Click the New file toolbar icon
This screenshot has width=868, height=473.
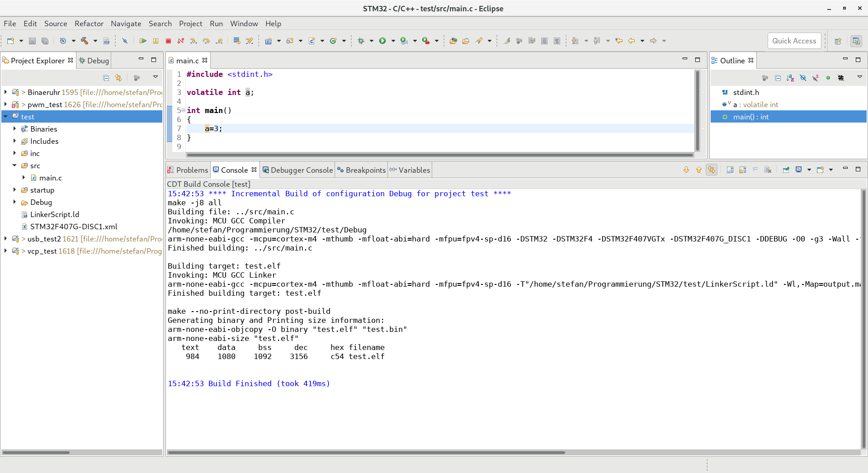pyautogui.click(x=10, y=41)
